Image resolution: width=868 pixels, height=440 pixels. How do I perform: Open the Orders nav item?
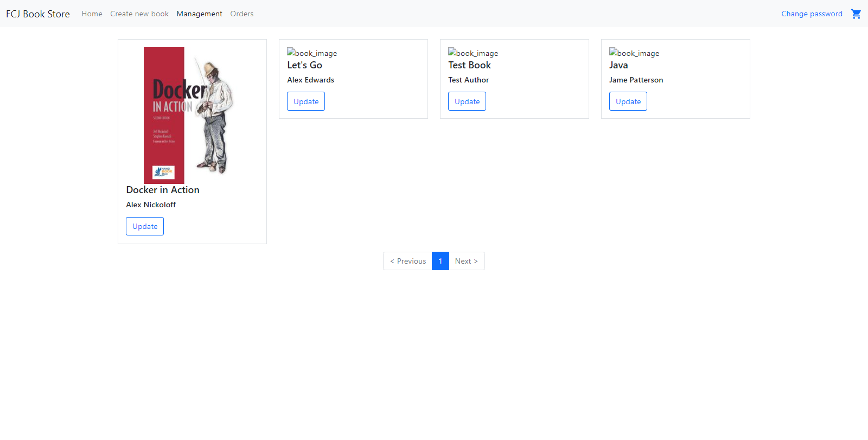click(x=242, y=14)
